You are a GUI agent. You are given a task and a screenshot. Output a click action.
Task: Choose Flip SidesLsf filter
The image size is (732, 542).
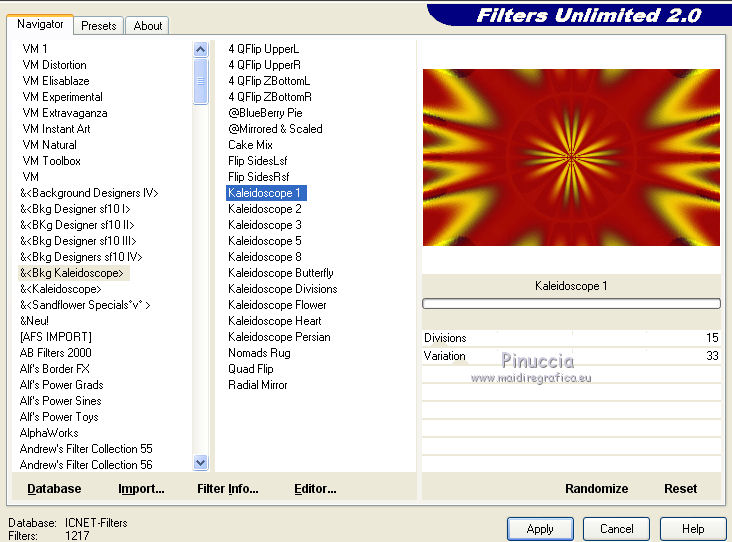click(x=258, y=161)
